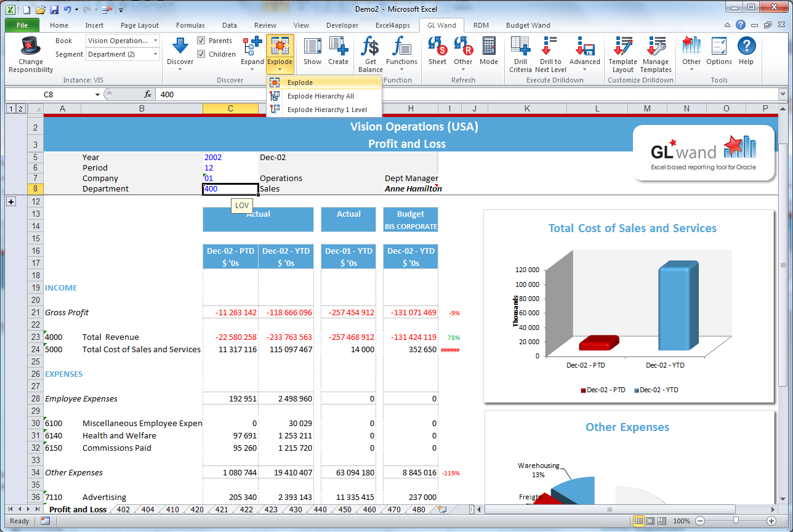The height and width of the screenshot is (532, 793).
Task: Switch to the RDM ribbon tab
Action: pyautogui.click(x=481, y=25)
